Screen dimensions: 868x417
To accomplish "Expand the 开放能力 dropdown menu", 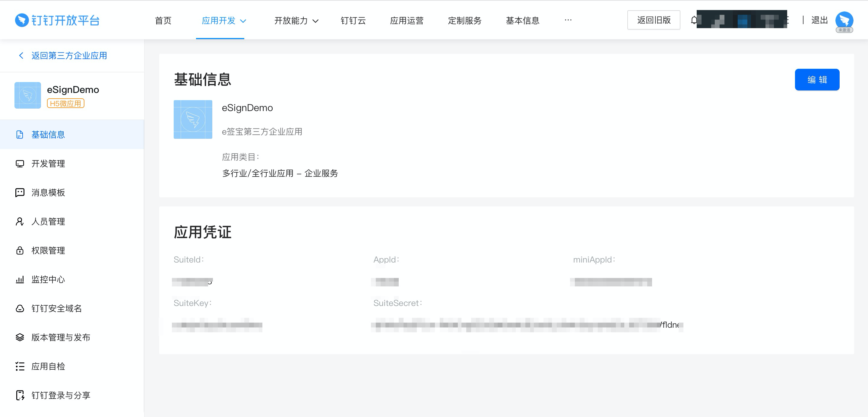I will pyautogui.click(x=296, y=21).
